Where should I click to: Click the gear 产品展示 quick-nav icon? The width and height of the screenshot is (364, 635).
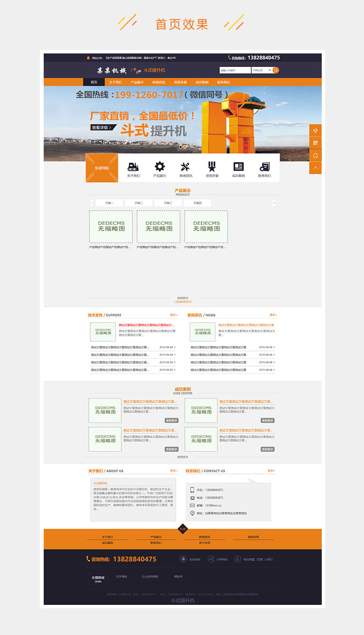pyautogui.click(x=160, y=167)
